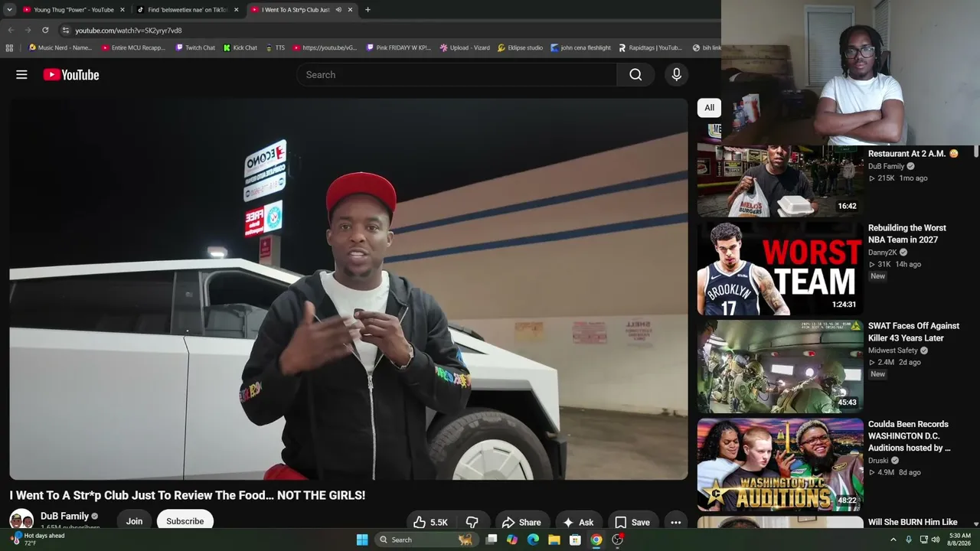Open the Washington D.C. Auditions thumbnail
980x551 pixels.
779,464
